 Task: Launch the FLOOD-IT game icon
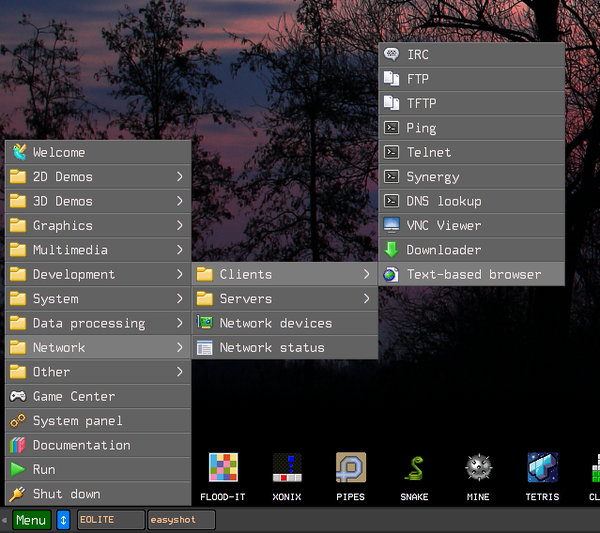coord(223,467)
